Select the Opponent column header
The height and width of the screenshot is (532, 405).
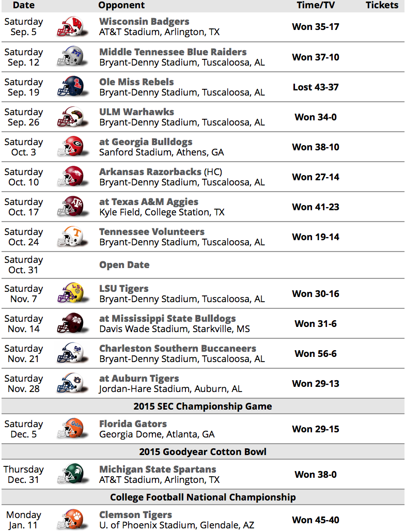(x=121, y=5)
